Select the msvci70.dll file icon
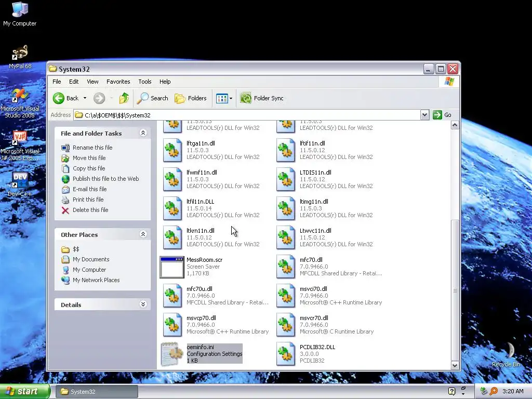The width and height of the screenshot is (532, 399). (x=286, y=296)
